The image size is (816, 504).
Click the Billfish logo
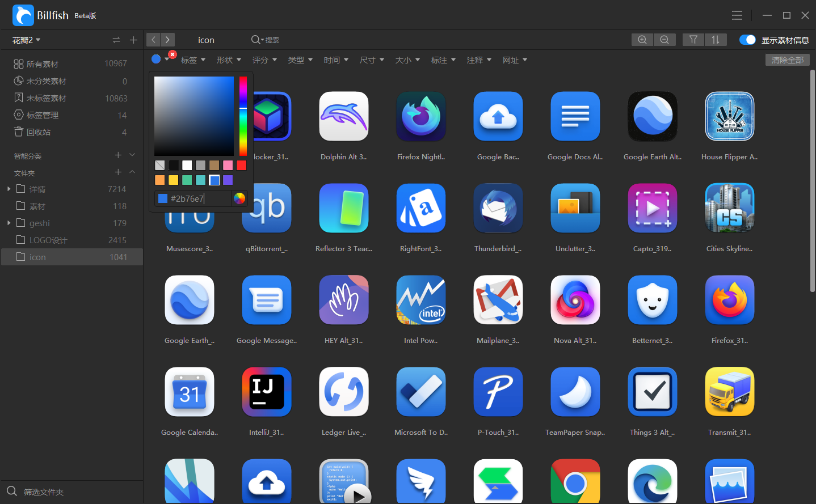click(x=23, y=15)
